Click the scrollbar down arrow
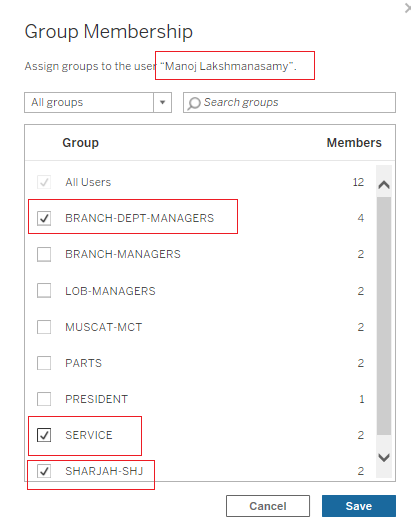 click(384, 457)
